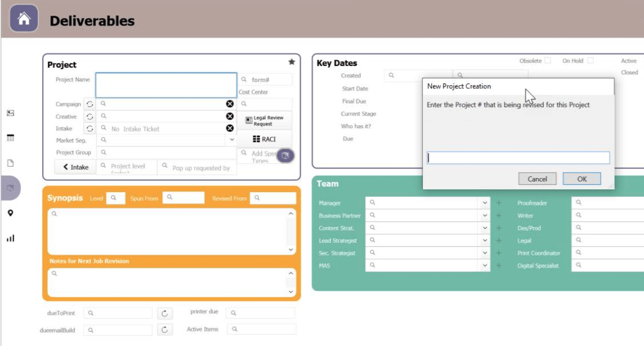Refresh the dueToPrint date icon

(x=165, y=313)
